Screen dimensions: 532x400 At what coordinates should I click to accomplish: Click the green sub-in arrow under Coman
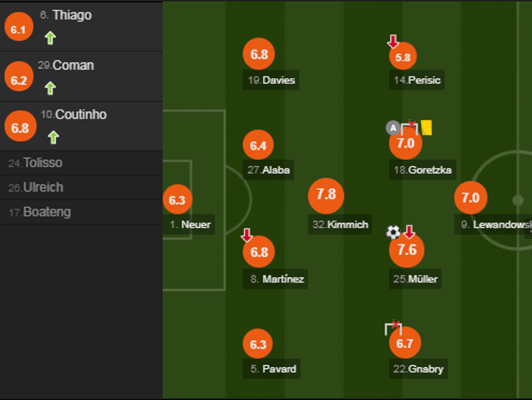50,87
